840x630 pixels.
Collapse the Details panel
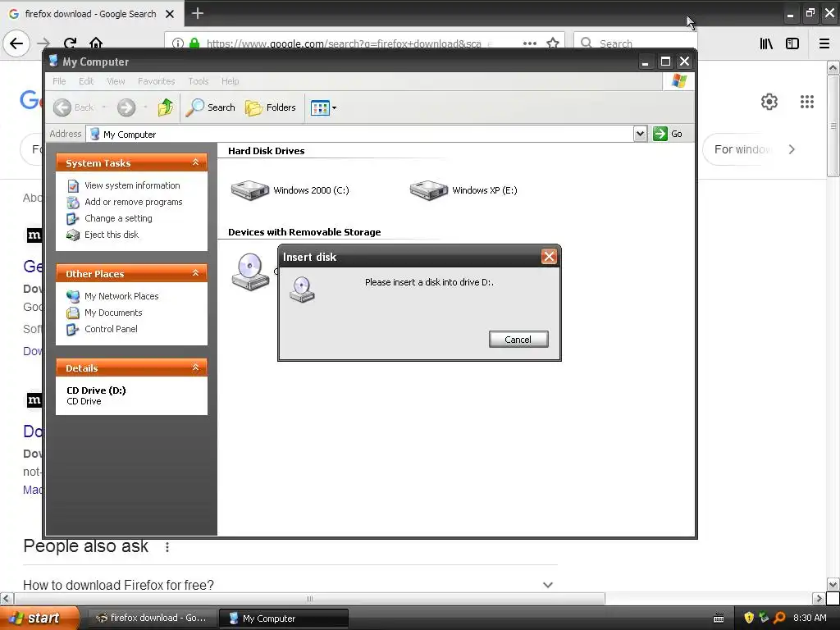pos(195,367)
